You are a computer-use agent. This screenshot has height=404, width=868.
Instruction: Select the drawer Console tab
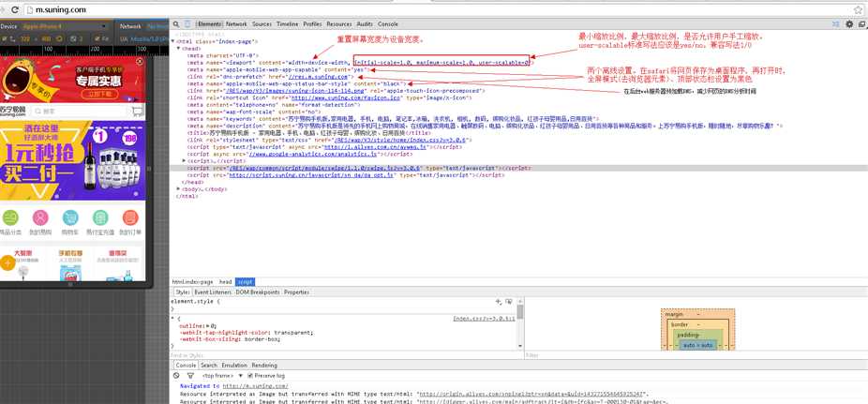186,366
